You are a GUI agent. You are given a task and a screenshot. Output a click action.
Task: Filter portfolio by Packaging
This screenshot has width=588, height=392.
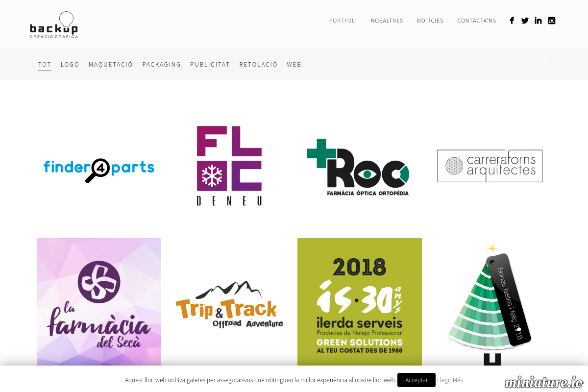[x=162, y=65]
